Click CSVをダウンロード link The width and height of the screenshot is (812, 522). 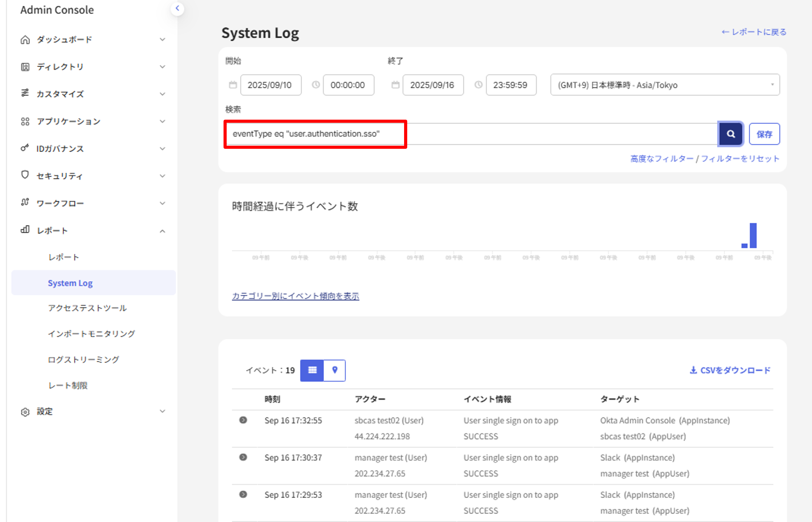730,370
